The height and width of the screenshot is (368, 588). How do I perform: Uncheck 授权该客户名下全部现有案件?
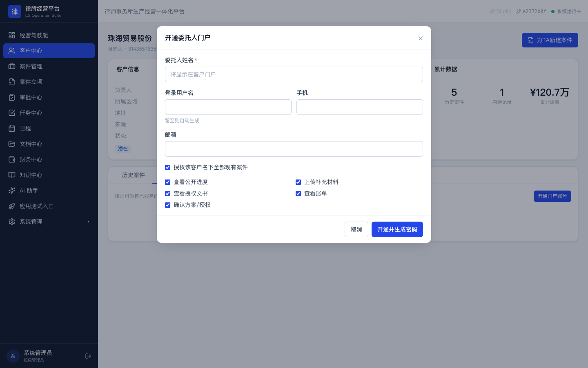click(167, 167)
